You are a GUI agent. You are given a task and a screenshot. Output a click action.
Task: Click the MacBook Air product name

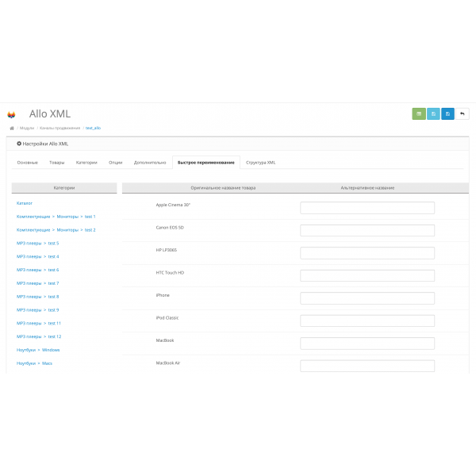tap(168, 363)
